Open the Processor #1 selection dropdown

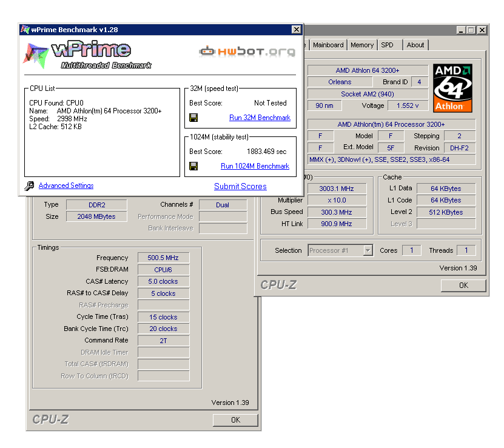tap(368, 250)
